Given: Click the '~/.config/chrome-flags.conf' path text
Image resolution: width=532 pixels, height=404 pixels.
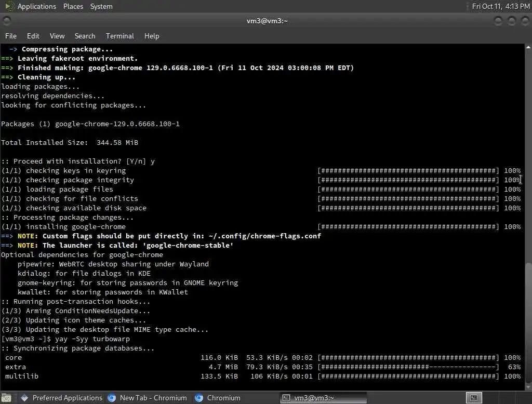Looking at the screenshot, I should [x=264, y=236].
